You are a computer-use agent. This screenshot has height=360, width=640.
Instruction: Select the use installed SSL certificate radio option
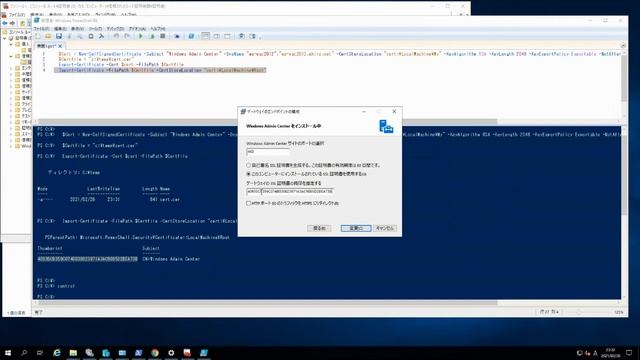(249, 174)
